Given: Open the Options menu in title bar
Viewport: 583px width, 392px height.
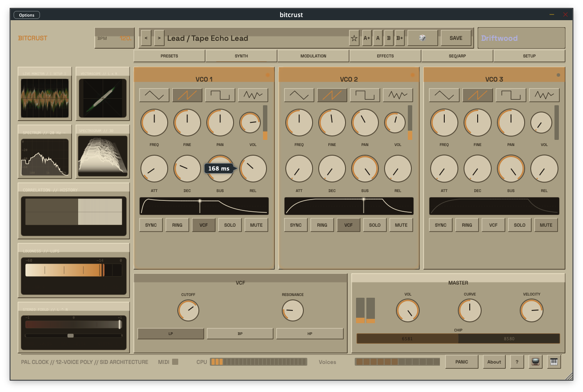Looking at the screenshot, I should [x=27, y=15].
